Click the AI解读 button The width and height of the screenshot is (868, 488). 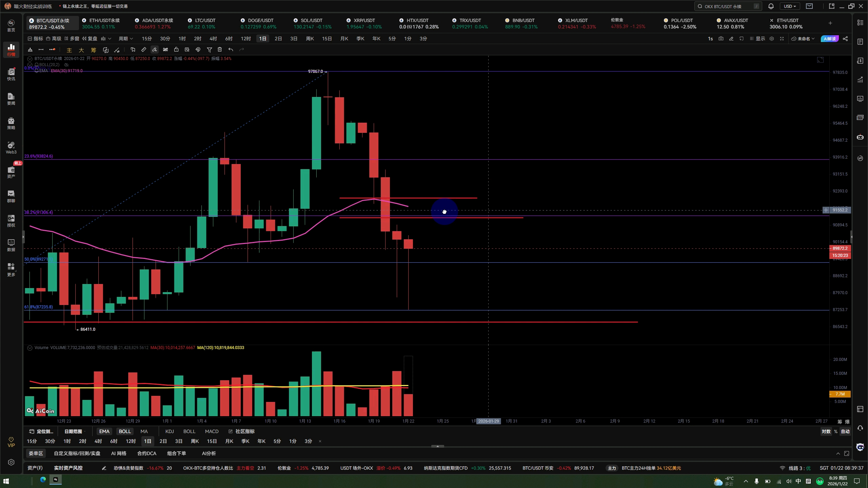click(829, 39)
